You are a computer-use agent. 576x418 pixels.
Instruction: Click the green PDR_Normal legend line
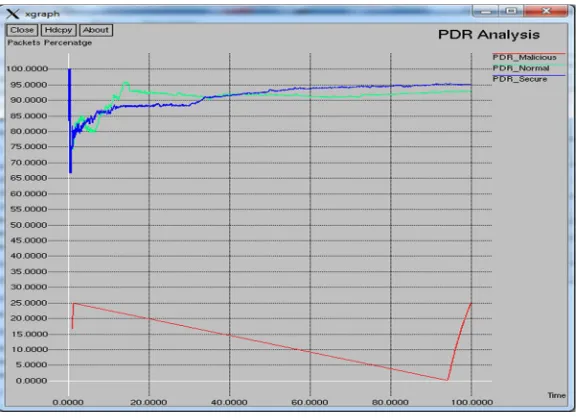(529, 65)
